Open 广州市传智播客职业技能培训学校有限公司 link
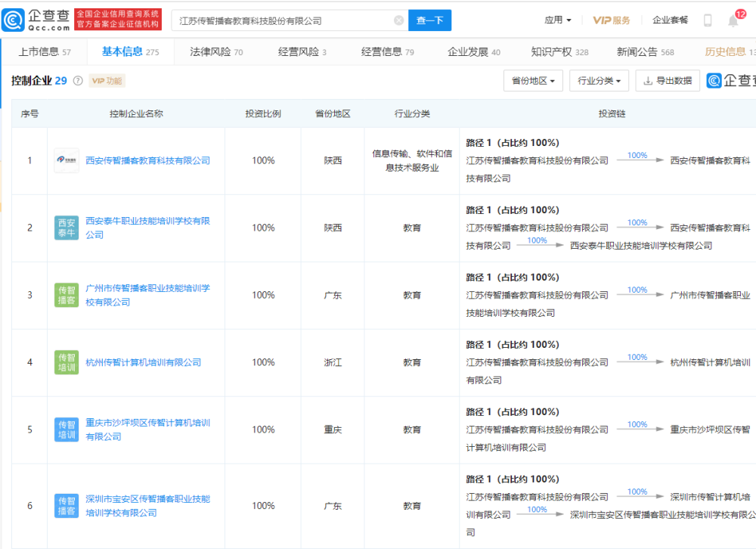Image resolution: width=756 pixels, height=549 pixels. 147,295
